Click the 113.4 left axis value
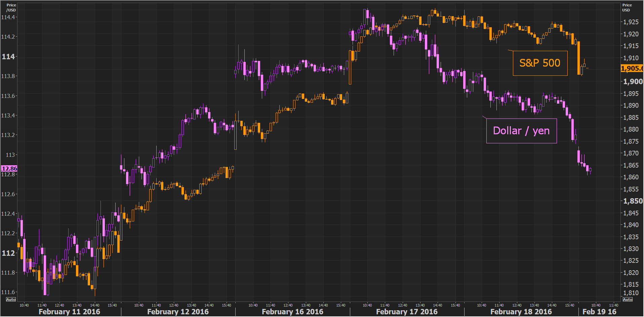644x317 pixels. tap(8, 115)
